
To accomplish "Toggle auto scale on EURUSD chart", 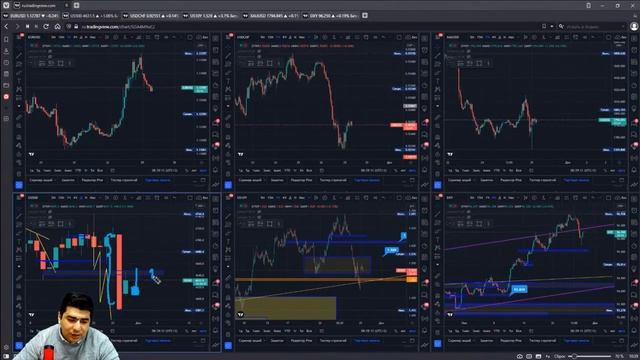I will point(203,170).
